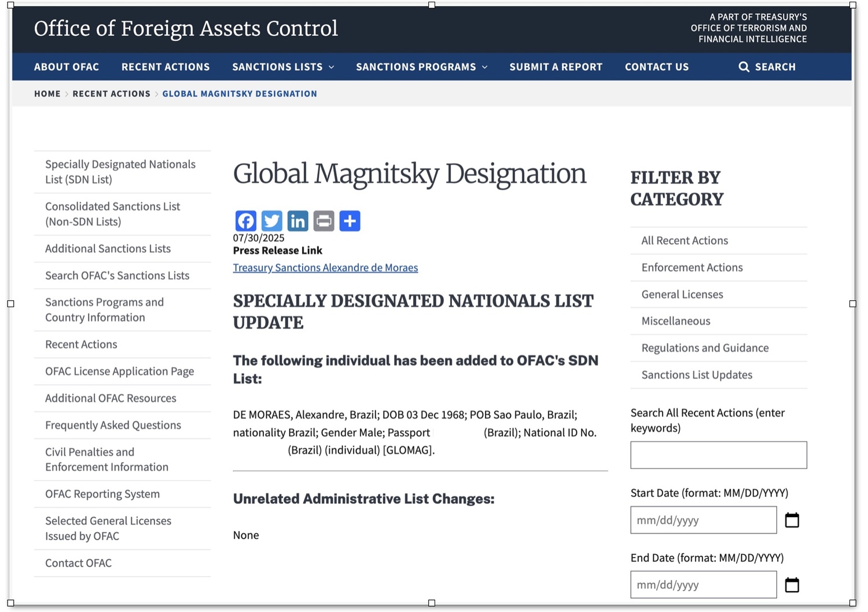868x612 pixels.
Task: Expand the Sanctions Lists dropdown chevron
Action: tap(332, 67)
